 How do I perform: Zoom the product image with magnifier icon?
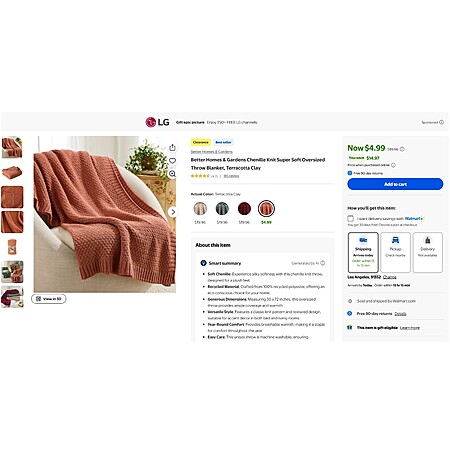click(x=172, y=174)
